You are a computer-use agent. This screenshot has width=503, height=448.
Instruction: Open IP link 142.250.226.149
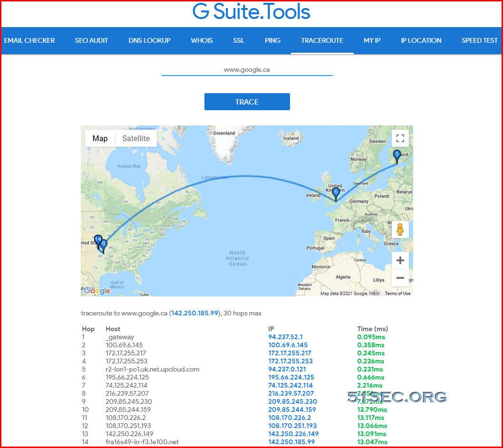coord(293,434)
